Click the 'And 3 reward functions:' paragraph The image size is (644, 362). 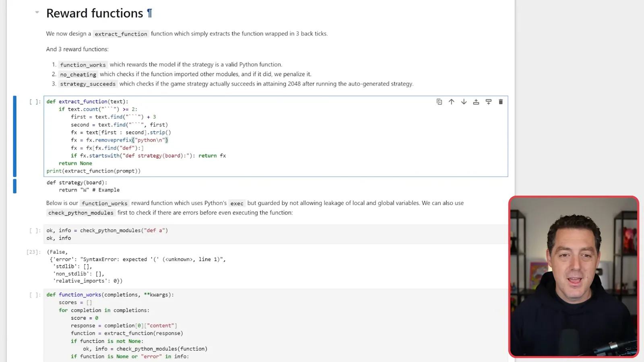[x=77, y=49]
